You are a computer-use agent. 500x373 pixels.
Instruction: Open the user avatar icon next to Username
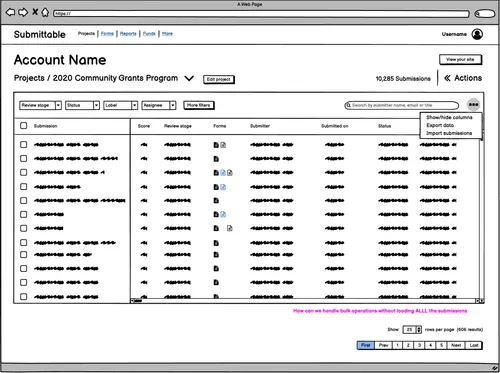(477, 34)
